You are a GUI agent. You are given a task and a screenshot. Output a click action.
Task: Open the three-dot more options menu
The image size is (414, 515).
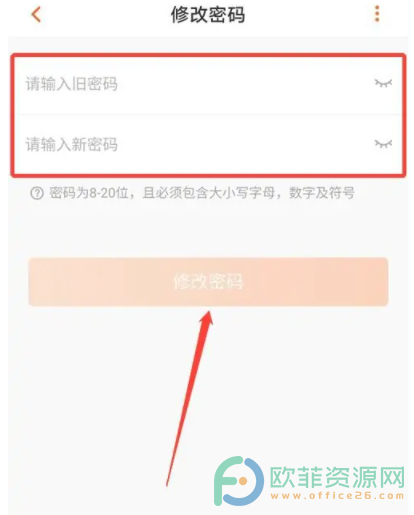pos(377,14)
